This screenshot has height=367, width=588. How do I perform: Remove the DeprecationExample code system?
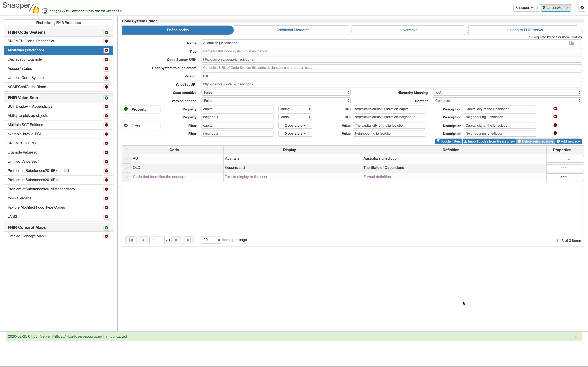[106, 59]
